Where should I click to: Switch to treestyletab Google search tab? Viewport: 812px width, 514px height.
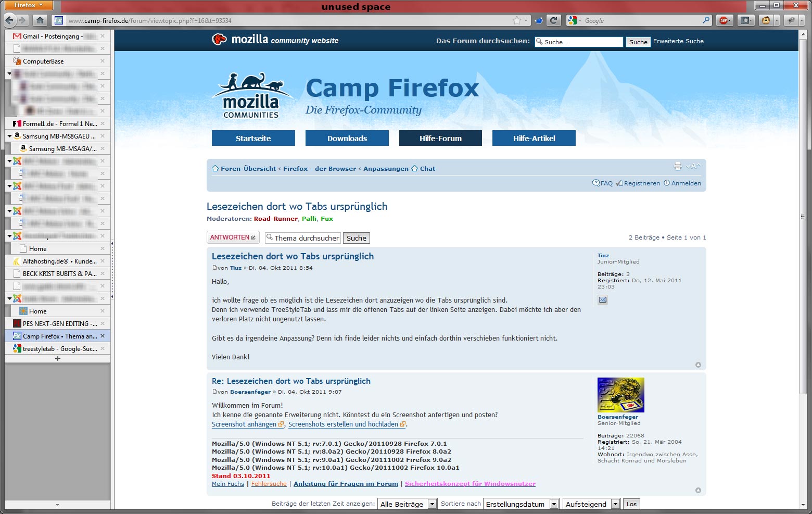pyautogui.click(x=57, y=348)
